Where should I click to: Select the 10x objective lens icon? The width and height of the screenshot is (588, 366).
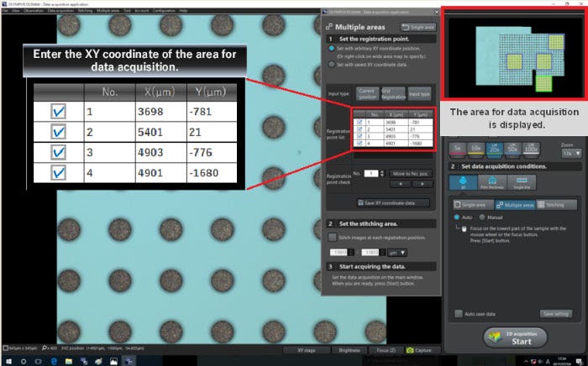tap(478, 148)
